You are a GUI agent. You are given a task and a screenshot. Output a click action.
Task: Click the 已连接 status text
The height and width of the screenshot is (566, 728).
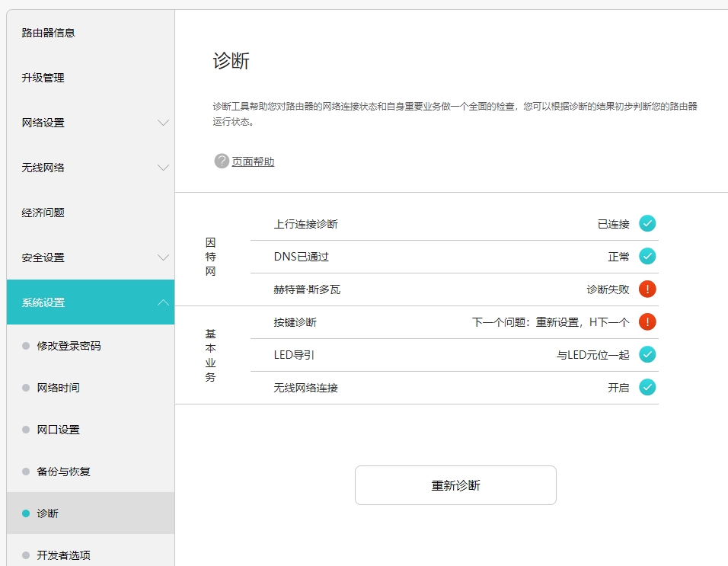613,224
